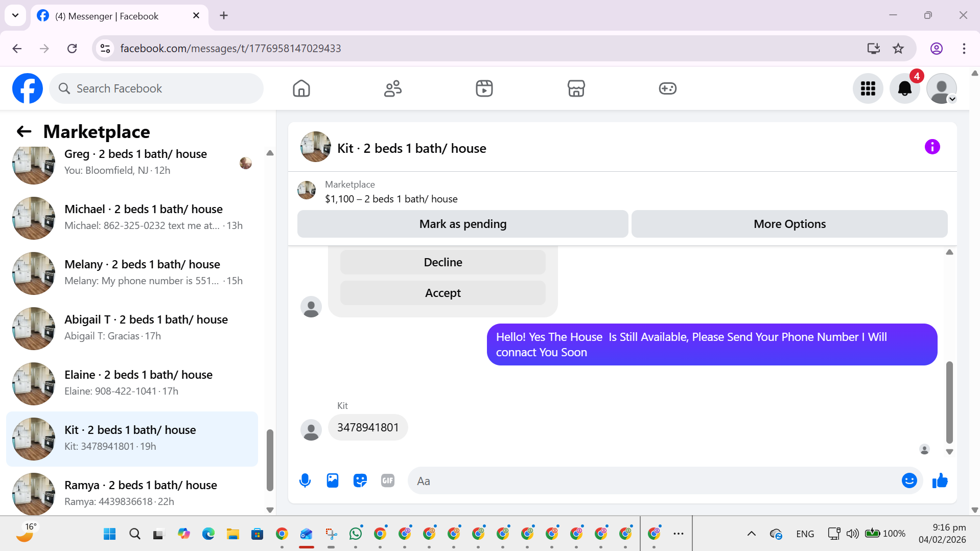Go back using the Marketplace arrow
This screenshot has height=551, width=980.
click(x=24, y=132)
